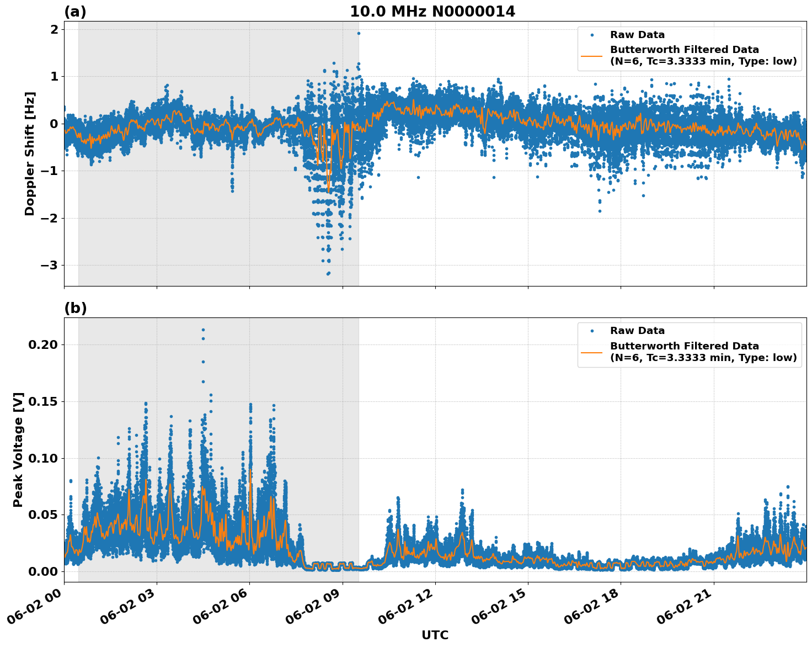The height and width of the screenshot is (647, 812).
Task: Select the '(b)' panel label
Action: (76, 308)
